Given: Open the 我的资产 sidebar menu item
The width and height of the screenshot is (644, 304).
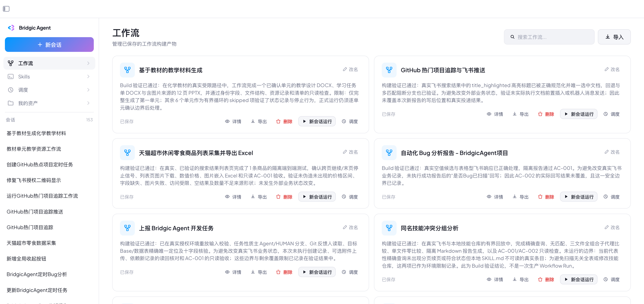Looking at the screenshot, I should click(49, 103).
